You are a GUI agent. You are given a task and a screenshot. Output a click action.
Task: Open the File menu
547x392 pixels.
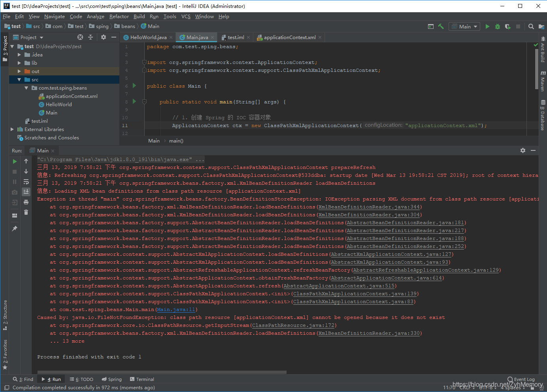(x=6, y=16)
